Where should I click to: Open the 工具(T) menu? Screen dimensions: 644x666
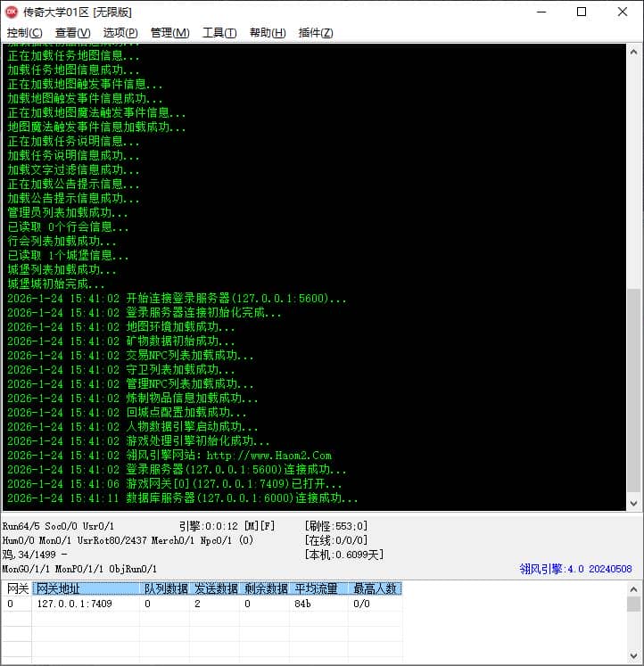click(x=219, y=33)
